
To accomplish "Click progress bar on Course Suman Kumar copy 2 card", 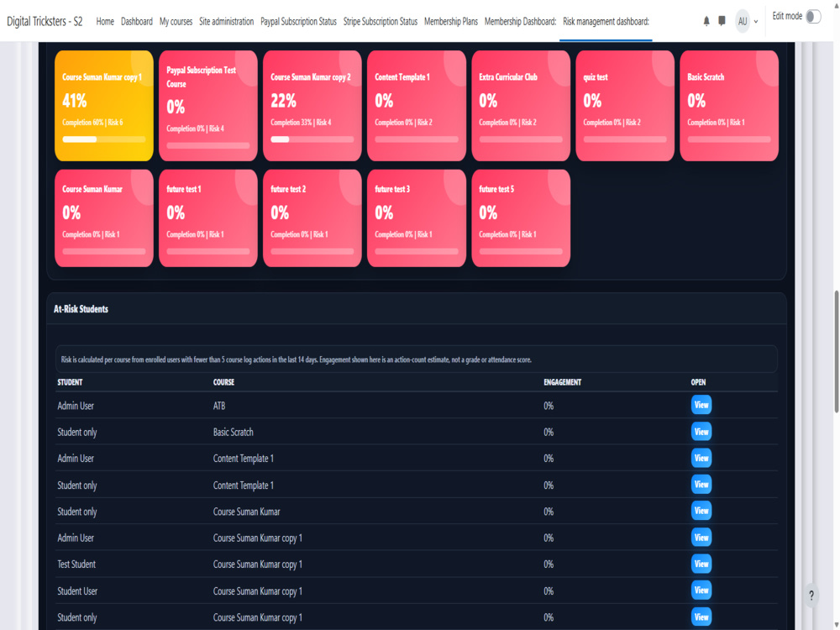I will pos(312,139).
